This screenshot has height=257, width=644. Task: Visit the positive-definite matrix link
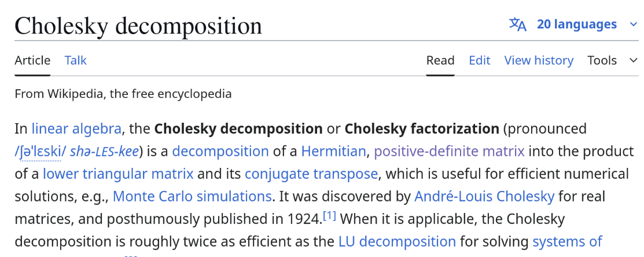[449, 152]
